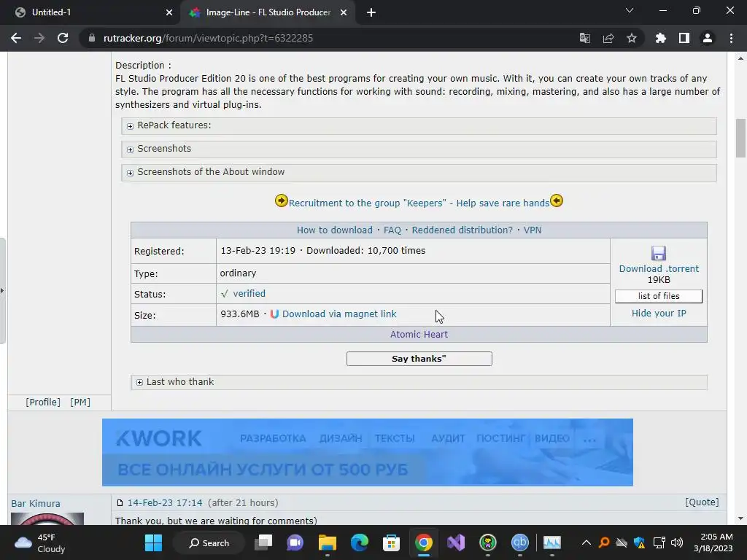
Task: Click the volume speaker tray icon
Action: pyautogui.click(x=676, y=542)
